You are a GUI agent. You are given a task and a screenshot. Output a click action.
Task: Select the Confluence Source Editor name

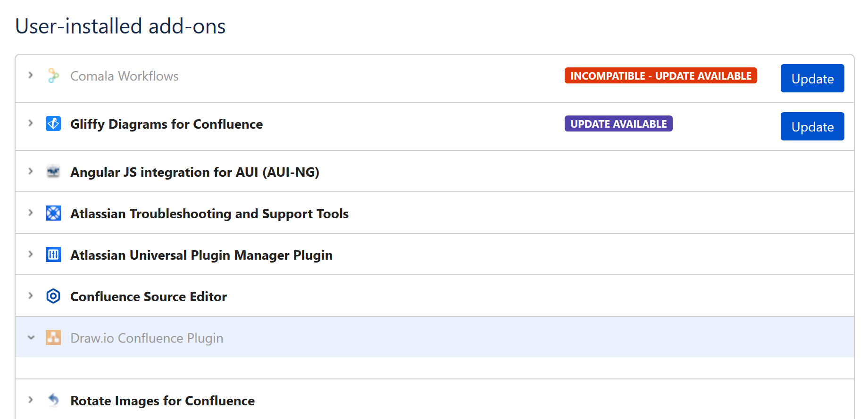149,296
